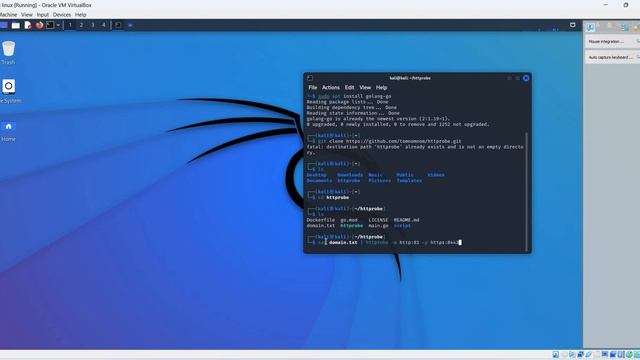The height and width of the screenshot is (360, 640).
Task: Select the terminal window button in the Kali taskbar
Action: [118, 25]
